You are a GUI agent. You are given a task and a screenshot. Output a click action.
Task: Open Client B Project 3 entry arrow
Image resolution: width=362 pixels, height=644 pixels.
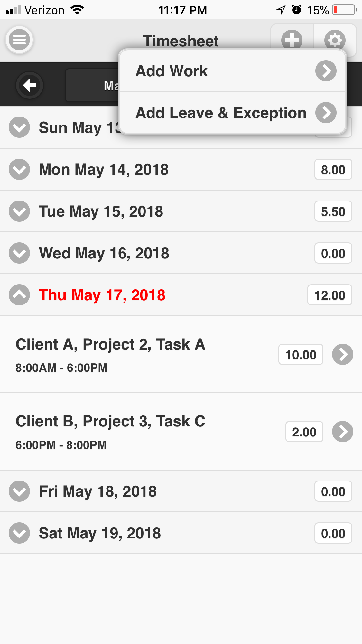[x=342, y=432]
